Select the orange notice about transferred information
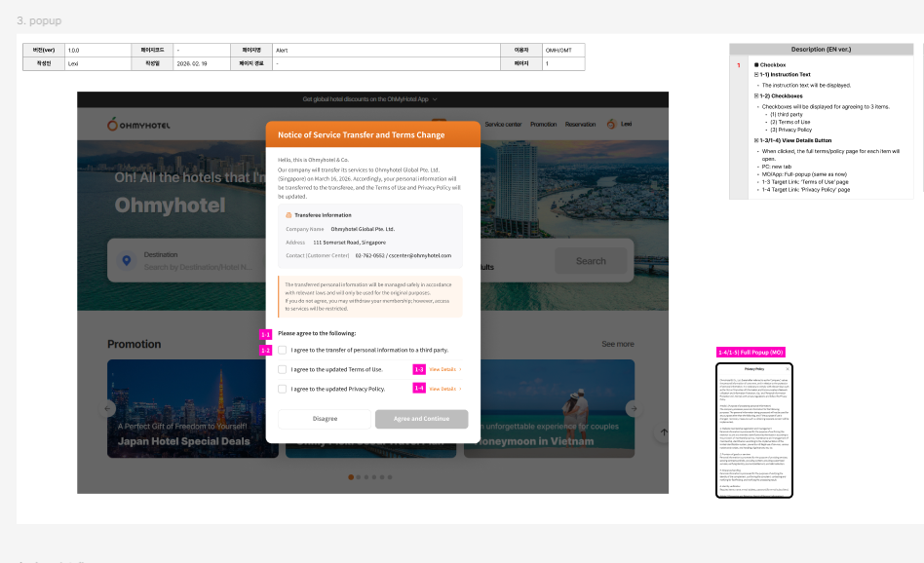The image size is (924, 563). click(370, 296)
